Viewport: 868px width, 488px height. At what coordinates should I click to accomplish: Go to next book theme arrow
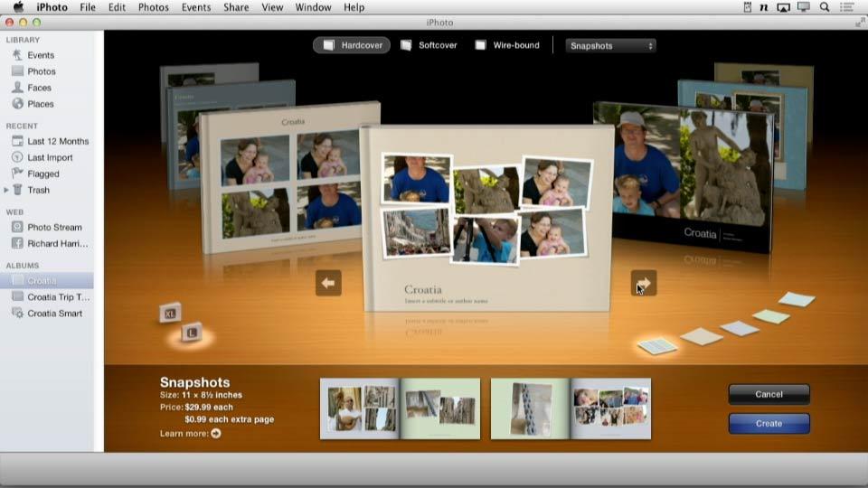coord(644,283)
